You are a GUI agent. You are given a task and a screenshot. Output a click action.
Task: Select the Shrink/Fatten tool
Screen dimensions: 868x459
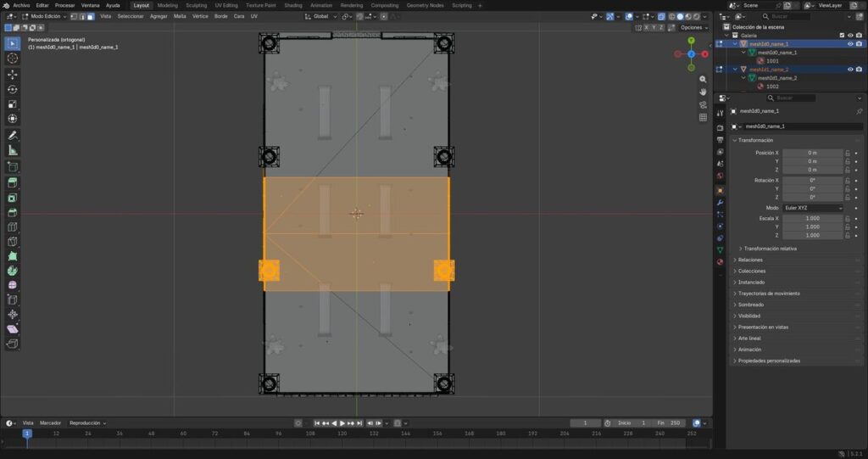click(x=13, y=314)
